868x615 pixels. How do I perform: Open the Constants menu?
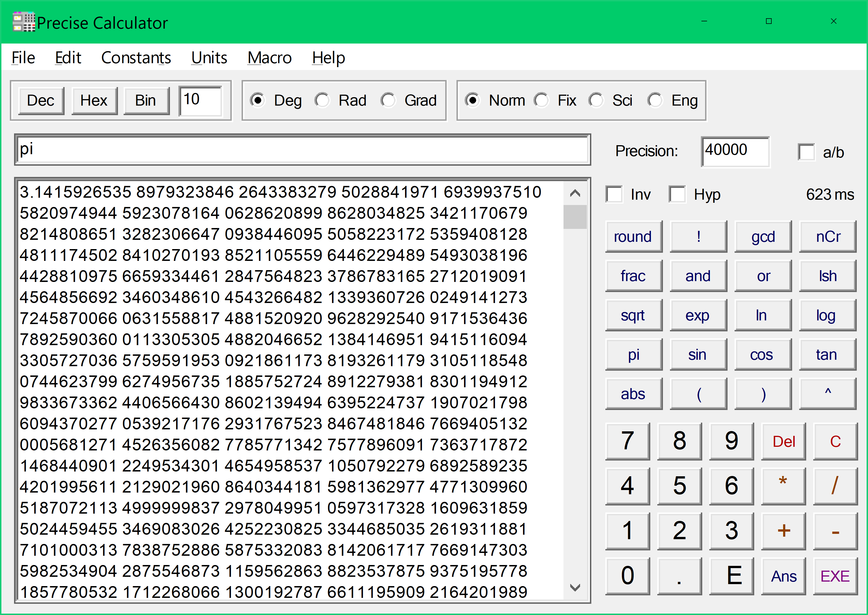coord(136,58)
